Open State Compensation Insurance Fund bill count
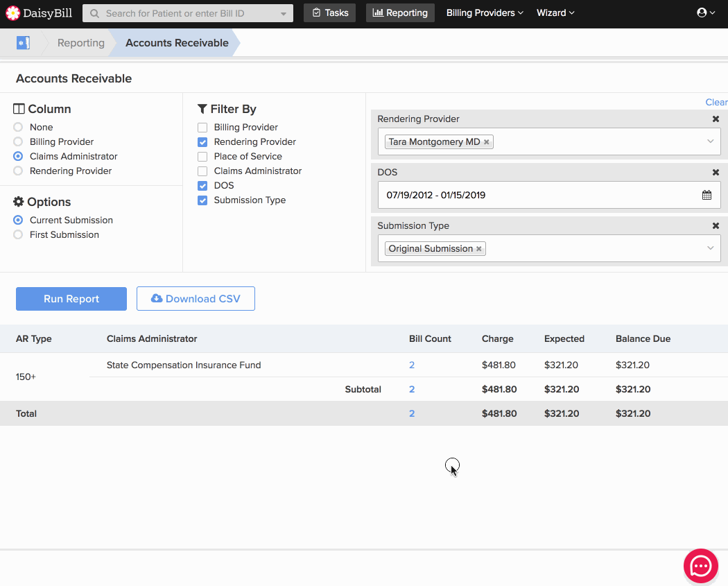 click(x=411, y=365)
